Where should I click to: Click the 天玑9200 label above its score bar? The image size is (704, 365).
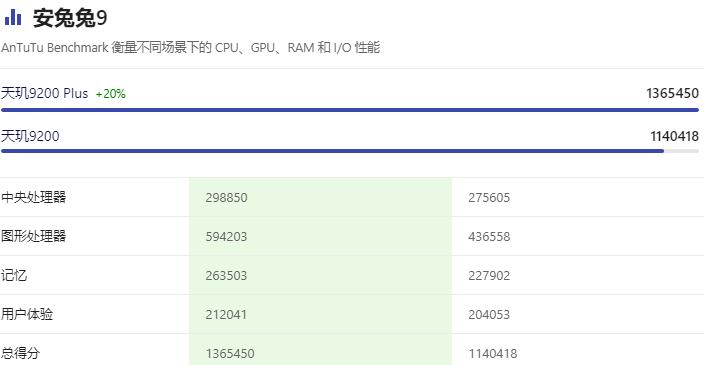pos(30,136)
